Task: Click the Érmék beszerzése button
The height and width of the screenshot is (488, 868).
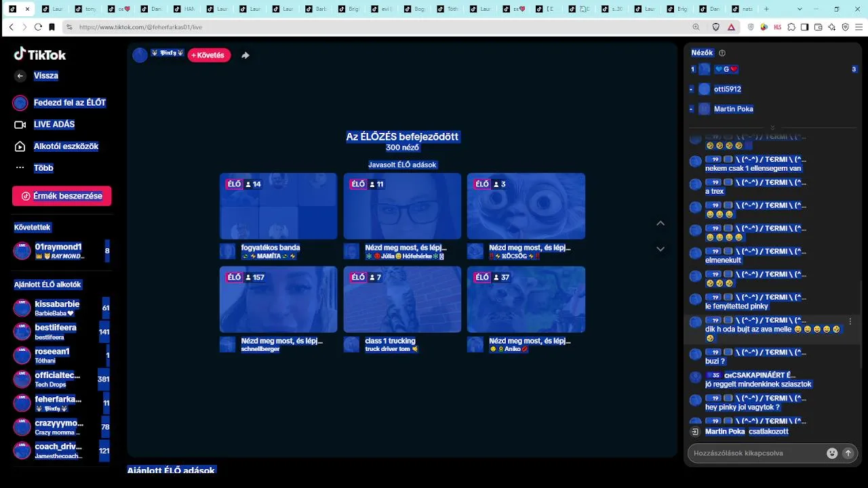Action: (x=62, y=196)
